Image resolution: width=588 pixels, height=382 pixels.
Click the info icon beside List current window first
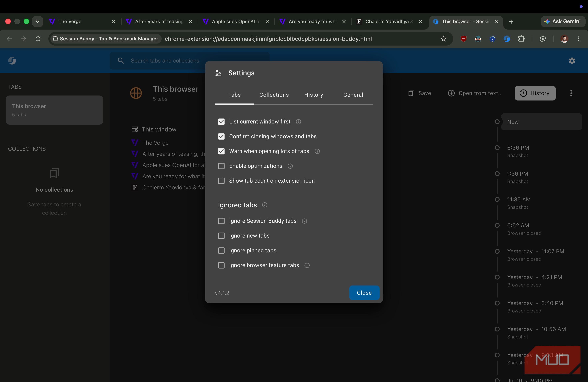click(x=298, y=122)
